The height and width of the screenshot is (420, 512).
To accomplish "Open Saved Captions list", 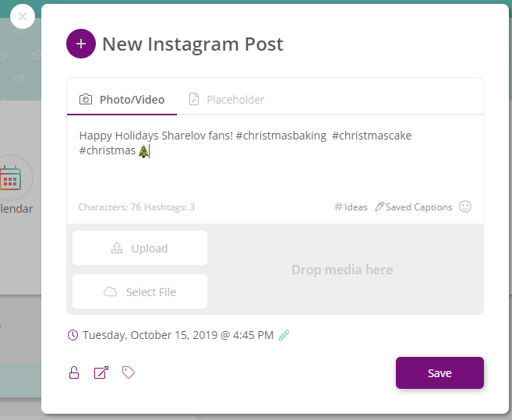I will [413, 207].
